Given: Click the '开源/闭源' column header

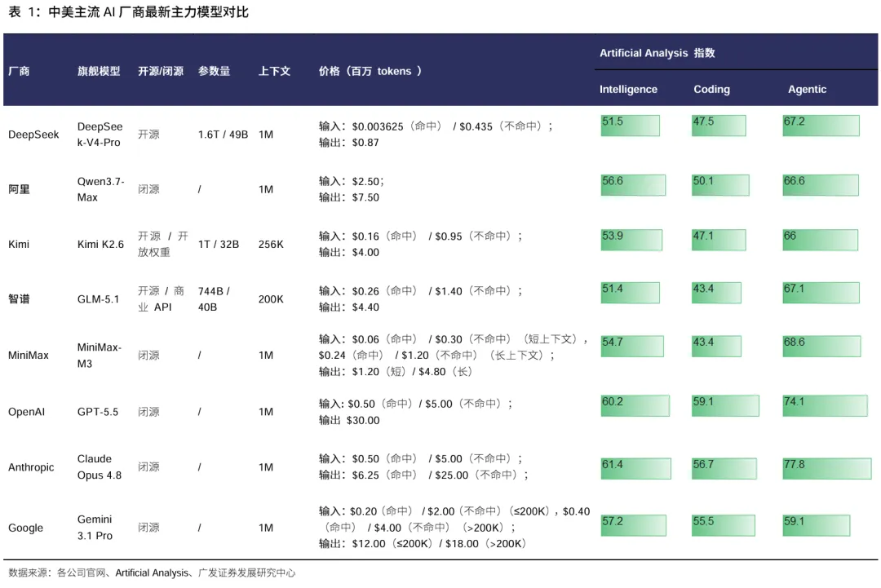Looking at the screenshot, I should [x=161, y=71].
